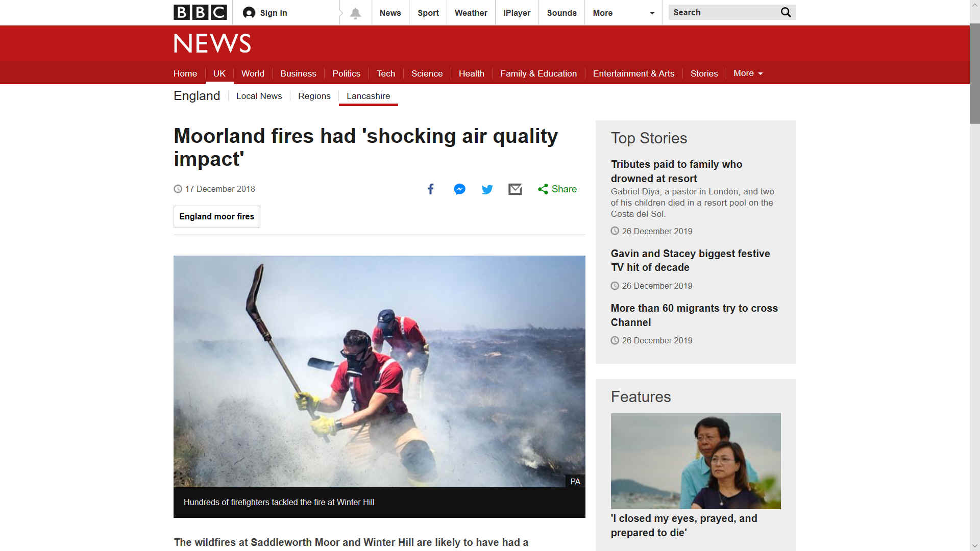Click the BBC logo

click(x=200, y=12)
